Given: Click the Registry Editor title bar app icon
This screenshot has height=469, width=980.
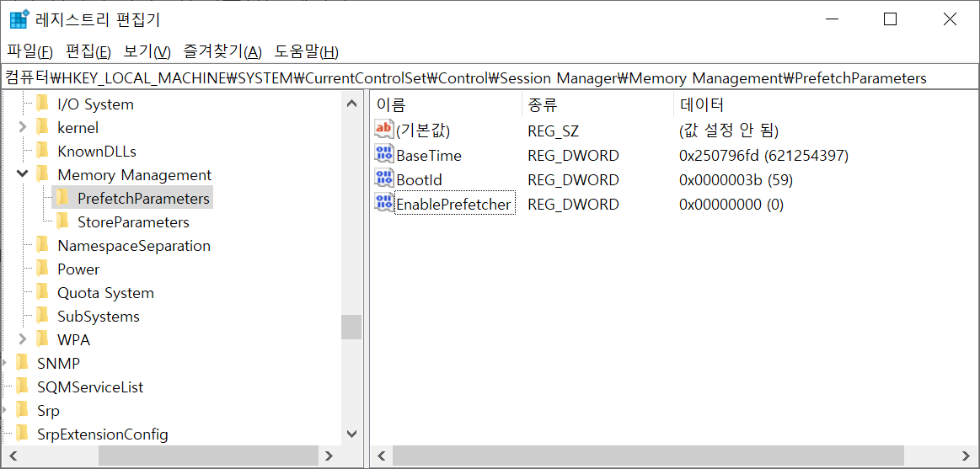Looking at the screenshot, I should [19, 19].
